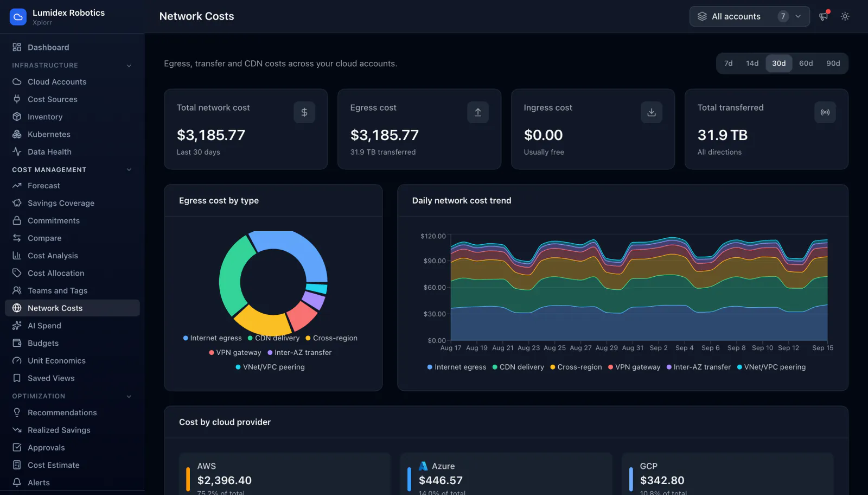The width and height of the screenshot is (868, 495).
Task: Select the 30d time range
Action: coord(779,64)
